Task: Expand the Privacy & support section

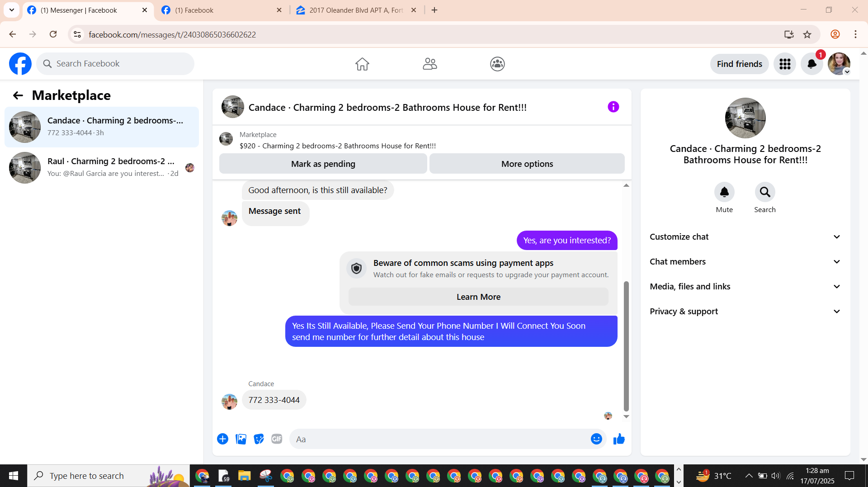Action: coord(745,312)
